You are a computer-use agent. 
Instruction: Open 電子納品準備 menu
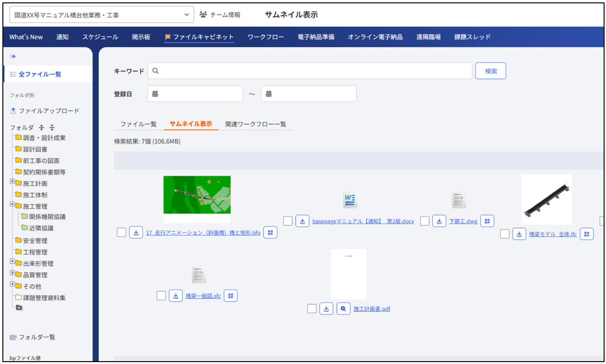coord(316,37)
